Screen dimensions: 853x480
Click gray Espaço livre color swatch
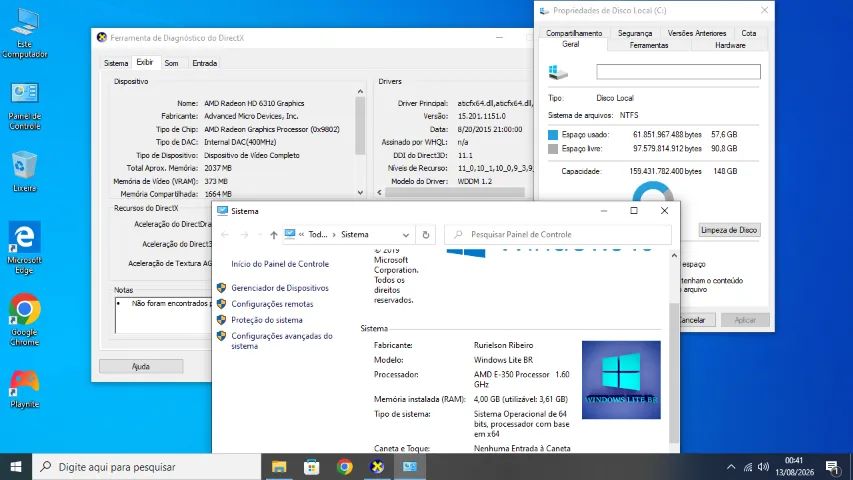(553, 149)
